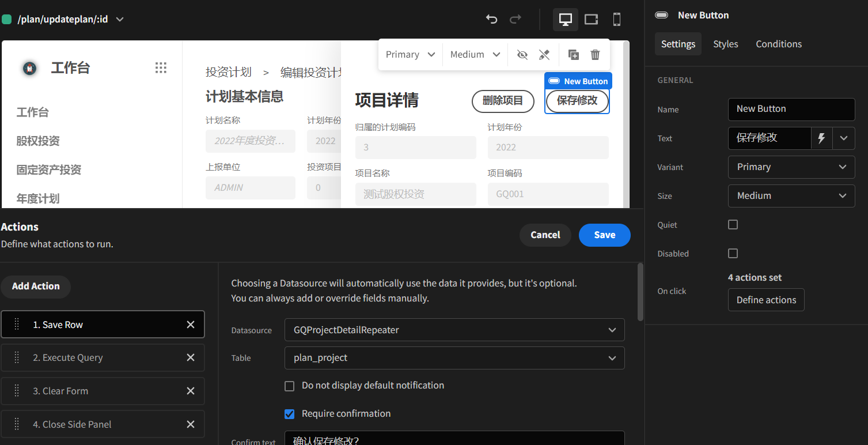This screenshot has height=445, width=868.
Task: Enable the Disabled checkbox
Action: [x=732, y=253]
